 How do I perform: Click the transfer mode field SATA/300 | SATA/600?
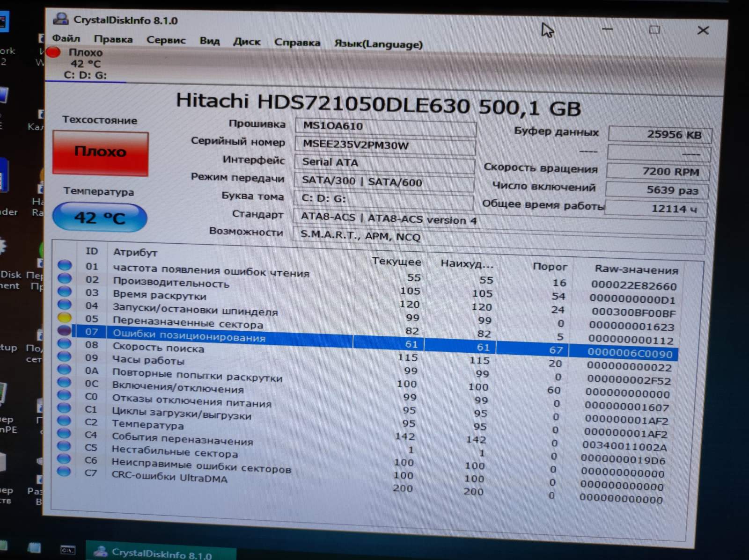384,182
